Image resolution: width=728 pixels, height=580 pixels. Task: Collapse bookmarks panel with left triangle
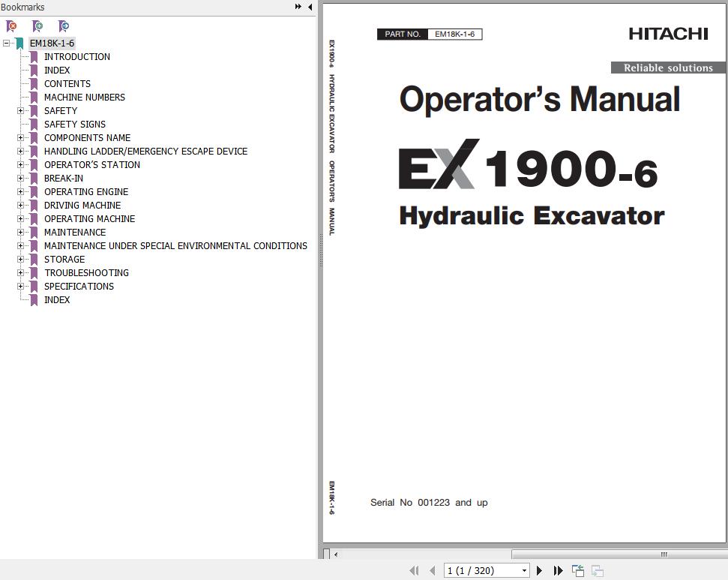pos(310,7)
